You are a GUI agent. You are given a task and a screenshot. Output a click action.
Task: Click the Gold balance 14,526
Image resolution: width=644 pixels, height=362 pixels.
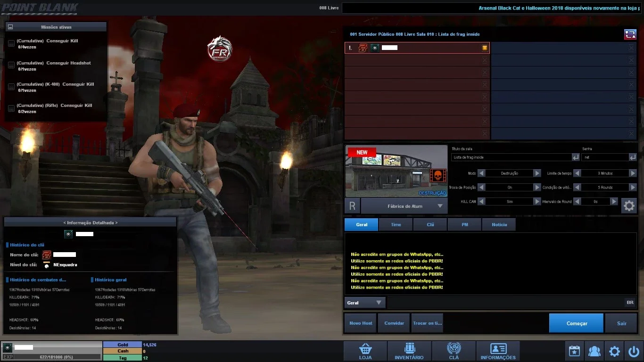[x=149, y=345]
